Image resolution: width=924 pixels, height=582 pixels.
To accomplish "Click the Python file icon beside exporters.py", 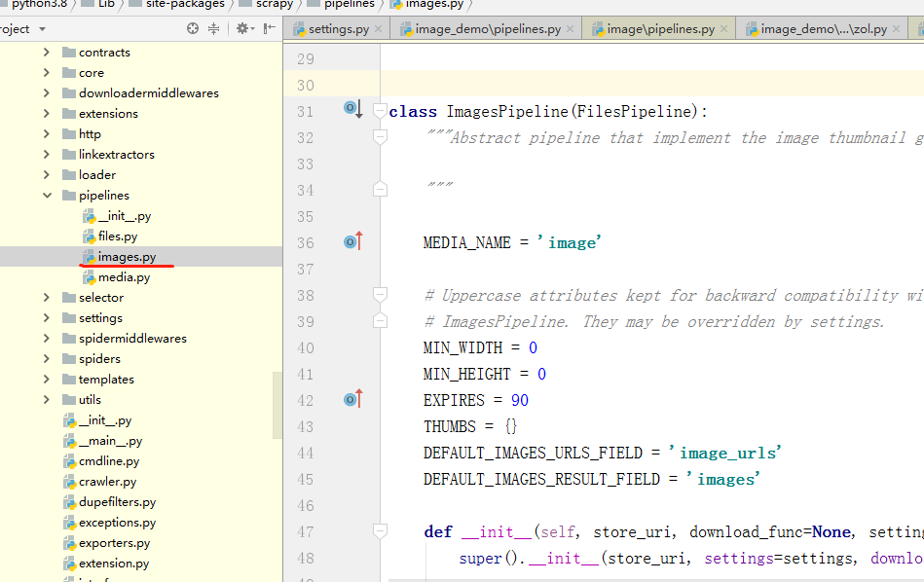I will coord(69,543).
